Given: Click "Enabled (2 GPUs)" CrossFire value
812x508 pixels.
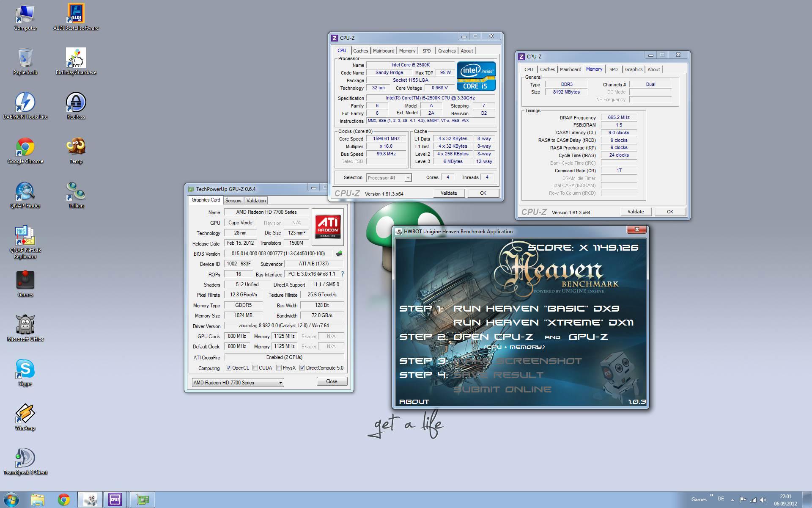Looking at the screenshot, I should [284, 357].
